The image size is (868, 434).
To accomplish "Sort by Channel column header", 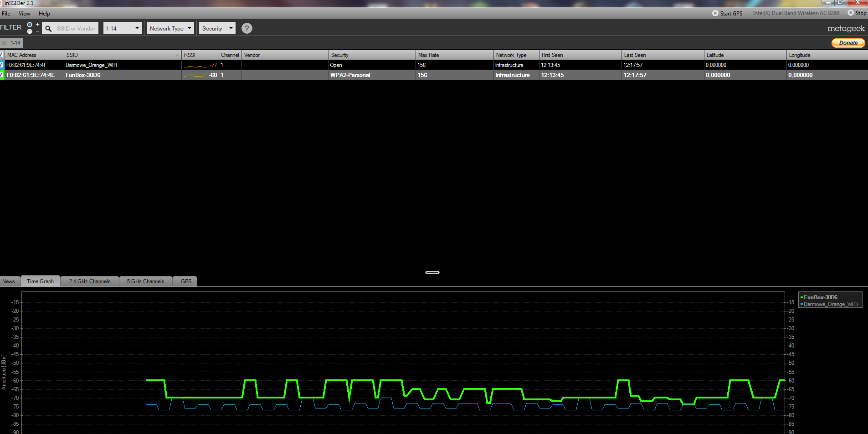I will [x=230, y=55].
